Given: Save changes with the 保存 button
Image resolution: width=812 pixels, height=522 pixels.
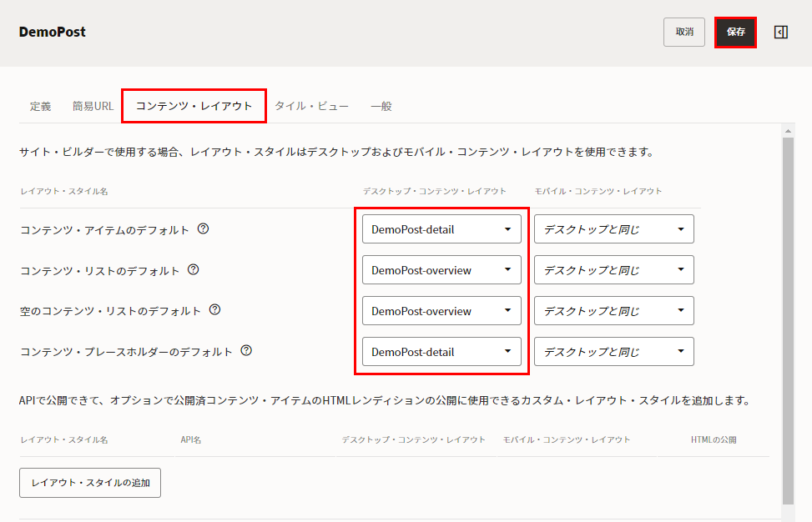Looking at the screenshot, I should coord(734,32).
